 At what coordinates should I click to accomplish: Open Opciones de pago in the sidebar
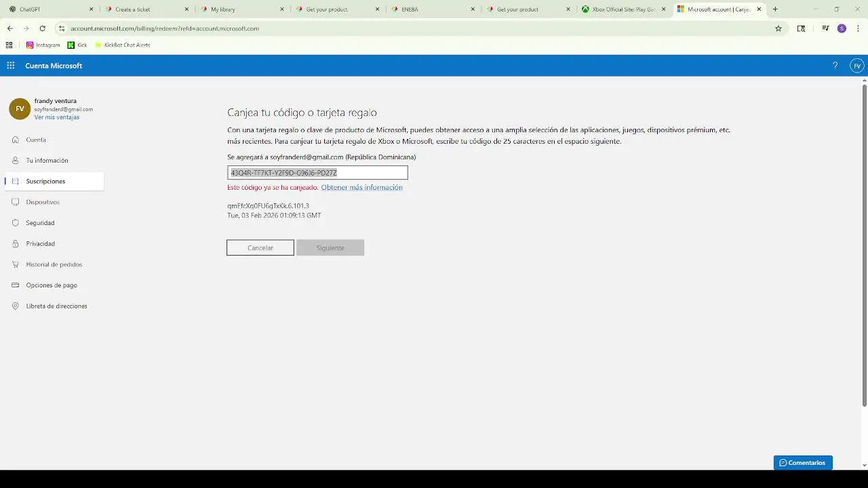[54, 285]
